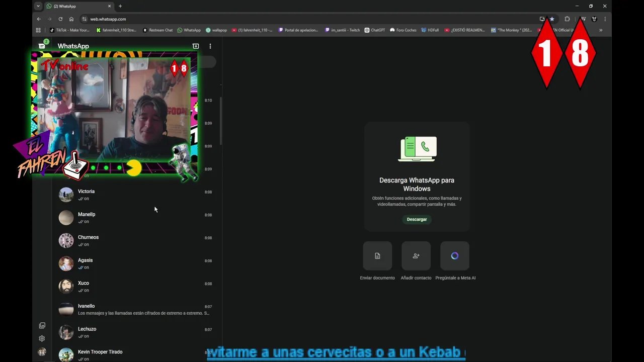Open the tab search dropdown arrow
Viewport: 644px width, 362px height.
[38, 6]
